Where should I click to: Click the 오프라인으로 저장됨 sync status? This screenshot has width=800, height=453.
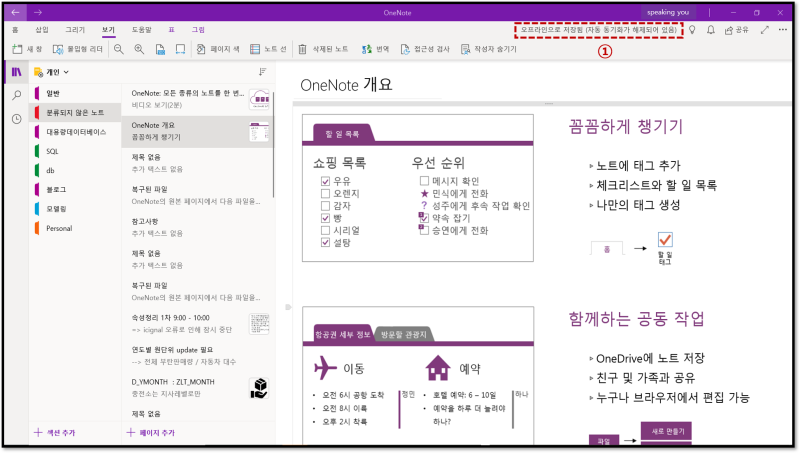click(598, 30)
